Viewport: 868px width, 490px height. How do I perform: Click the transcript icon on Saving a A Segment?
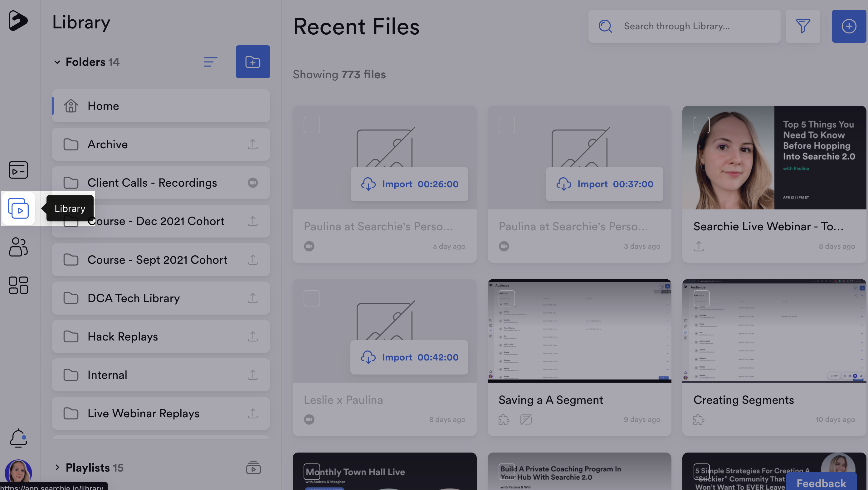[x=526, y=419]
